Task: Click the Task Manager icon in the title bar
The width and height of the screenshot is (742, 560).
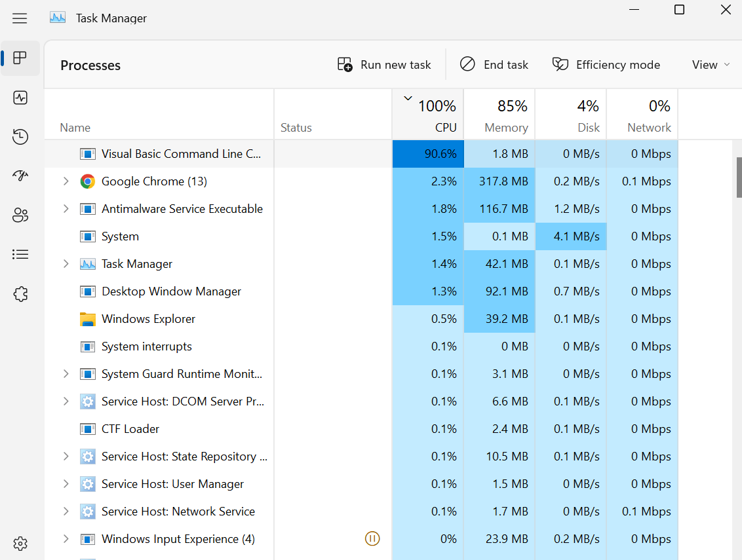Action: pos(58,17)
